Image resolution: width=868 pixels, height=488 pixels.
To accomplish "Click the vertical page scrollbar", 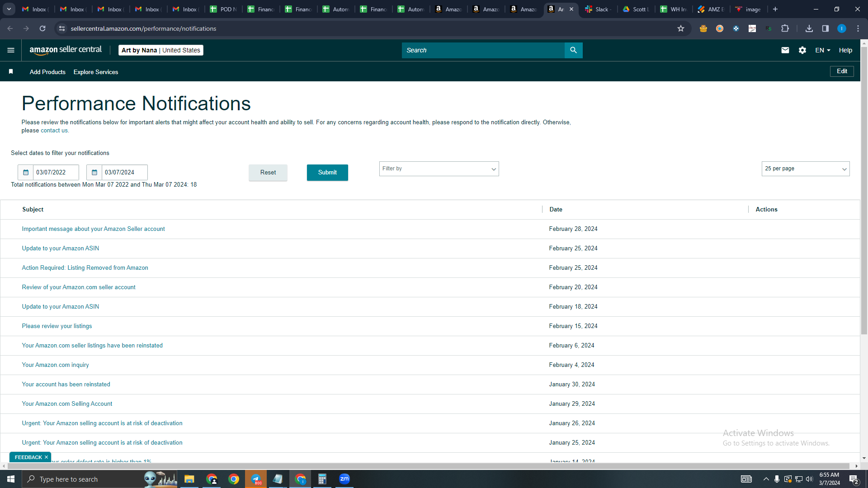I will click(864, 190).
